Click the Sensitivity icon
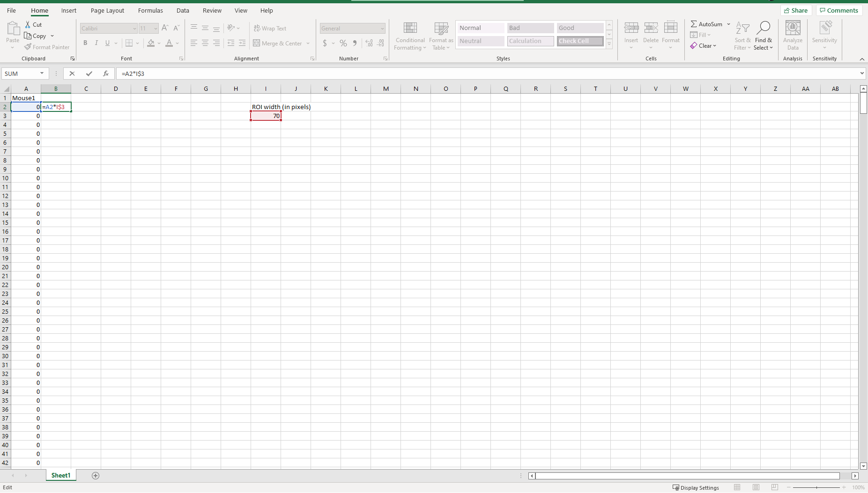This screenshot has height=493, width=868. tap(825, 28)
